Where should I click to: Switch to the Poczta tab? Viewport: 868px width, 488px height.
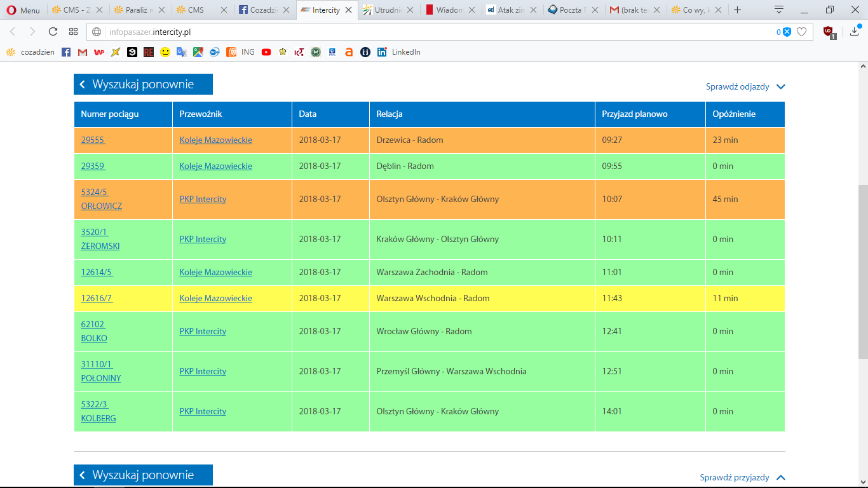point(569,10)
